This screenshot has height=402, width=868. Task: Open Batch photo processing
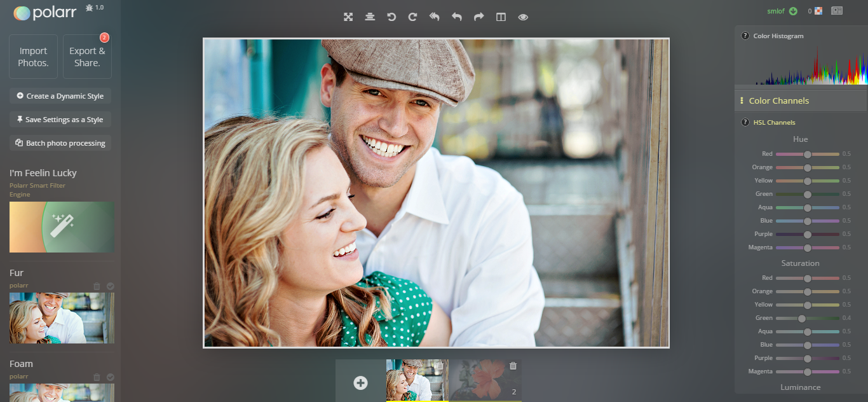(60, 143)
